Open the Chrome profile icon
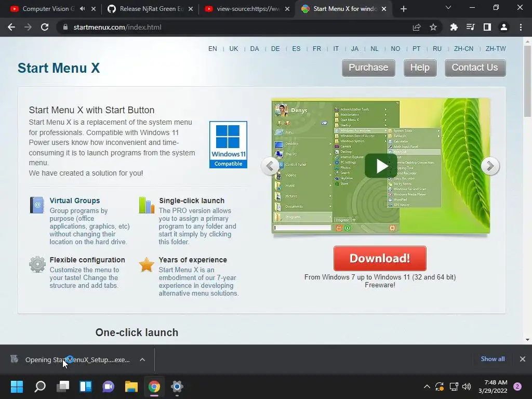Viewport: 532px width, 399px height. (x=503, y=27)
